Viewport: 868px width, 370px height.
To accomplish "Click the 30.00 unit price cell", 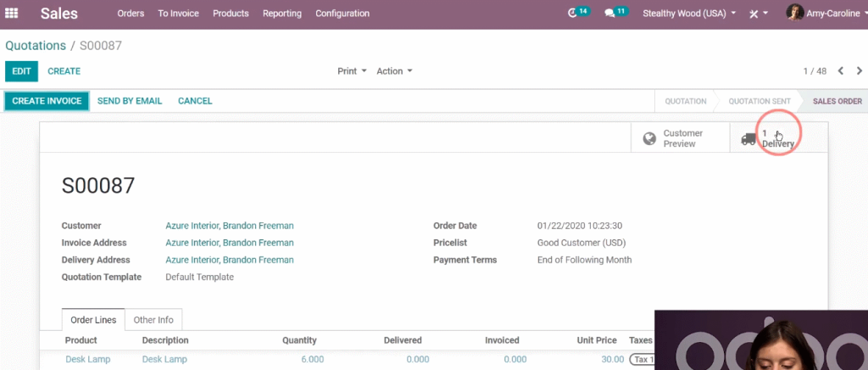I will point(613,359).
